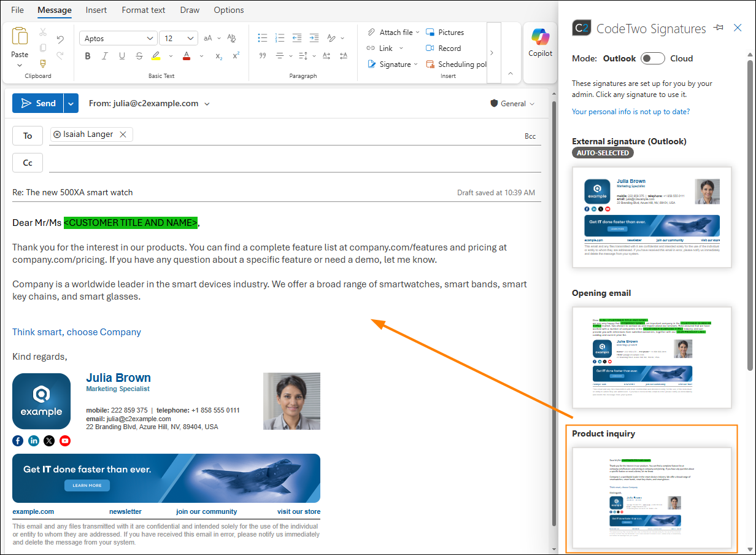Click the Copy icon in Clipboard group

tap(43, 48)
